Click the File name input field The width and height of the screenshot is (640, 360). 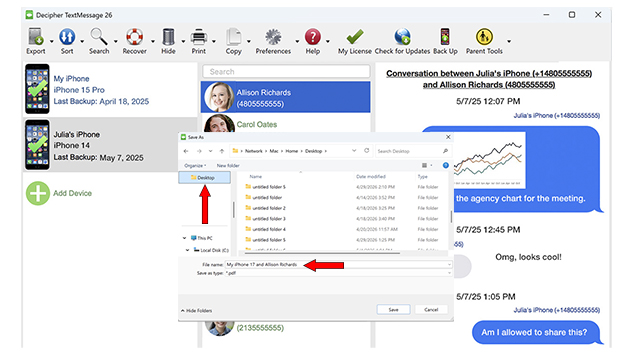(338, 264)
